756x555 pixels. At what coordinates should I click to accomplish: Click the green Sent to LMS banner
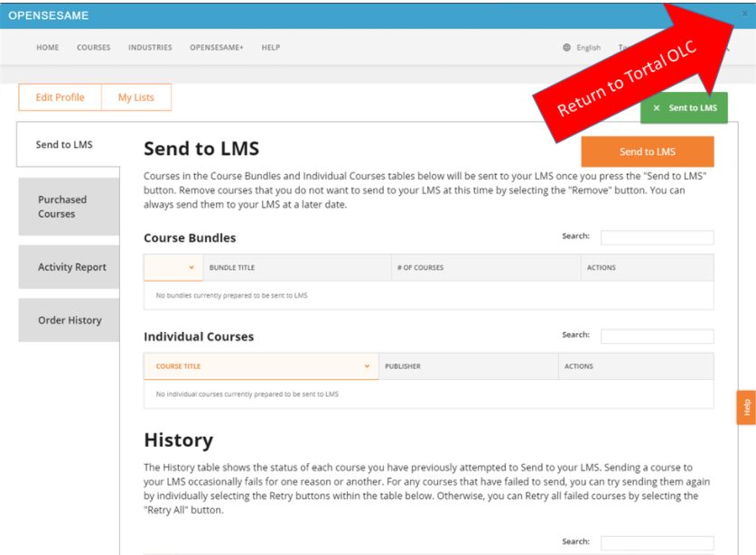684,108
